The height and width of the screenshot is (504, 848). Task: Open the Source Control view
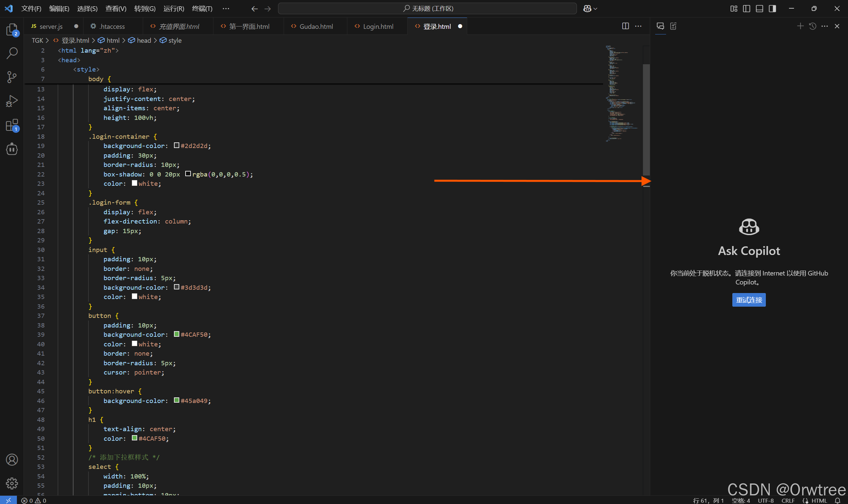tap(12, 77)
